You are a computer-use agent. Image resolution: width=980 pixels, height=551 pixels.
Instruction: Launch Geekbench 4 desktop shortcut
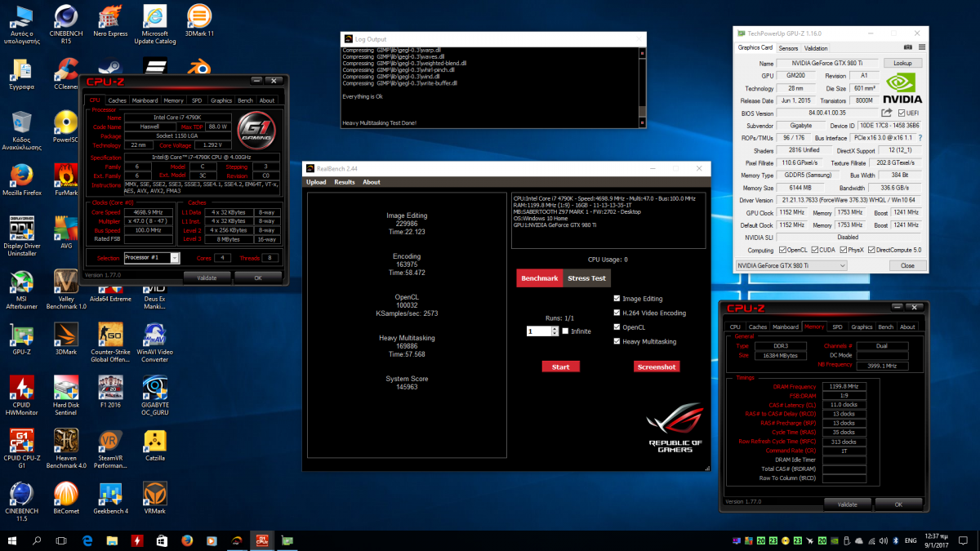110,499
